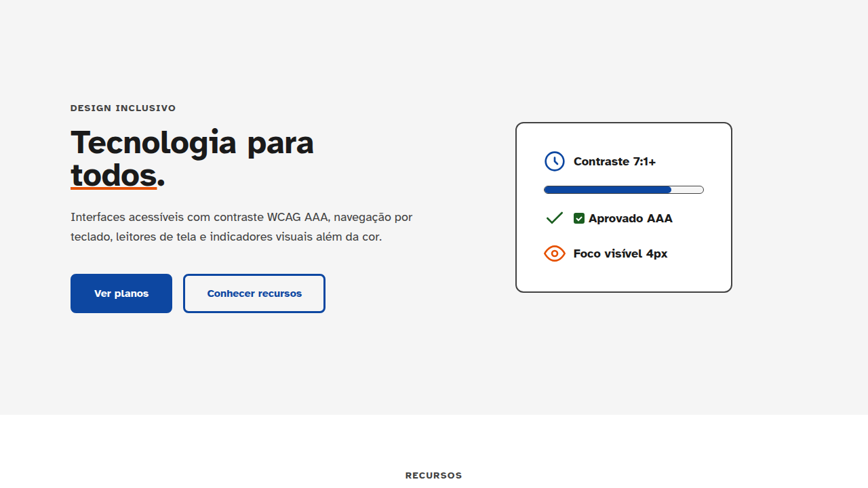
Task: Click the underlined word todos
Action: click(113, 175)
